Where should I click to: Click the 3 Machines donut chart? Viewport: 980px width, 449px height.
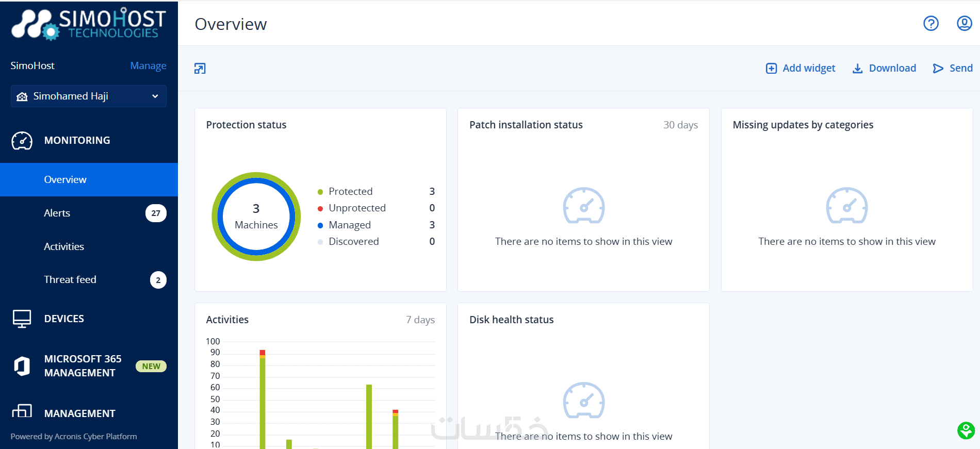pos(256,217)
